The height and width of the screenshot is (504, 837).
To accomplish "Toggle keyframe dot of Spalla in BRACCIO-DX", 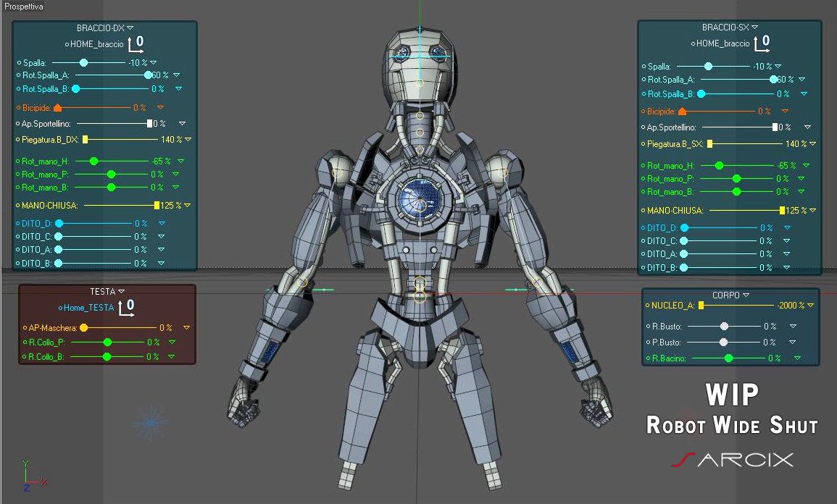I will (20, 63).
